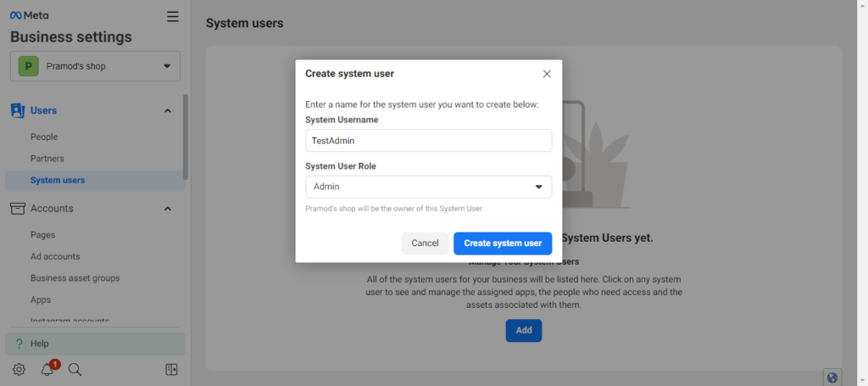The image size is (868, 386).
Task: Open the Pramod's shop business selector
Action: pyautogui.click(x=95, y=66)
